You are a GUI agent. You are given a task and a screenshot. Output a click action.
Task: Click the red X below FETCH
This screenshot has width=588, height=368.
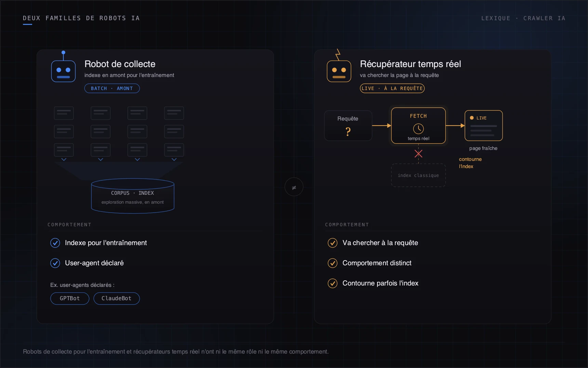pos(418,154)
